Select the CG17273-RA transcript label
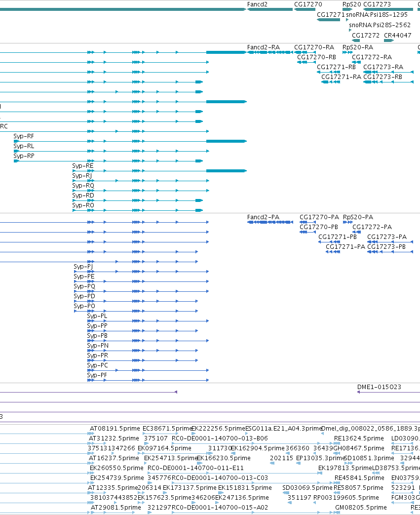420x515 pixels. [x=383, y=67]
